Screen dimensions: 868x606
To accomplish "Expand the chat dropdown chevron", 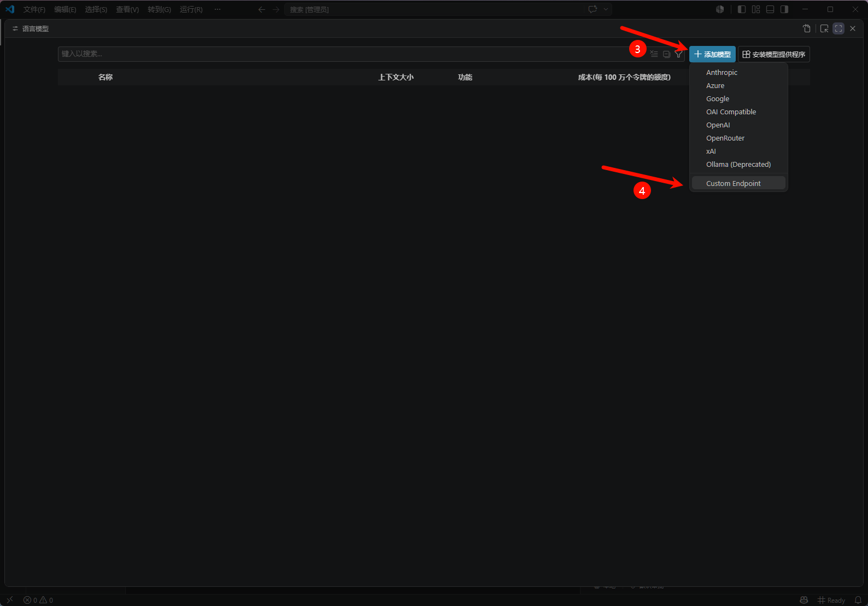I will 606,9.
